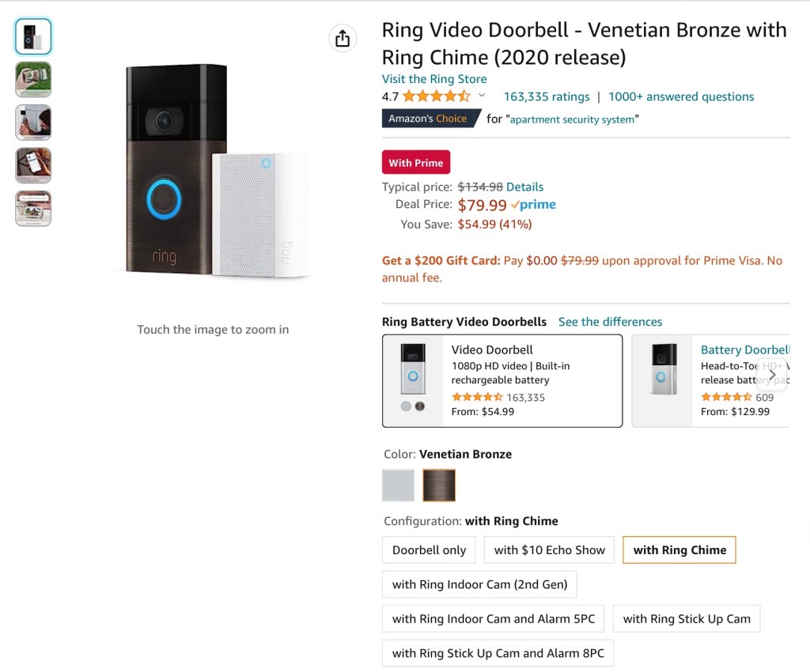This screenshot has height=672, width=810.
Task: Open the third product image thumbnail
Action: point(33,123)
